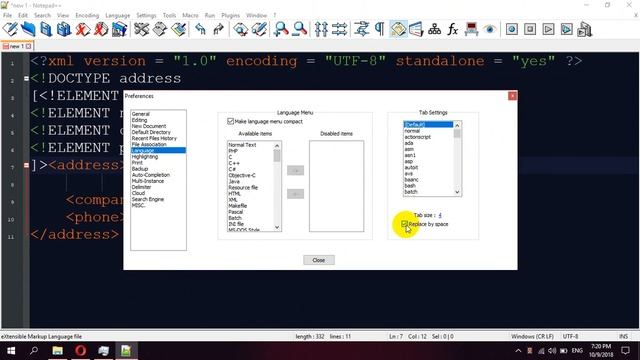Click the empty Disabled items list box
Screen dimensions: 640x360
pos(336,186)
